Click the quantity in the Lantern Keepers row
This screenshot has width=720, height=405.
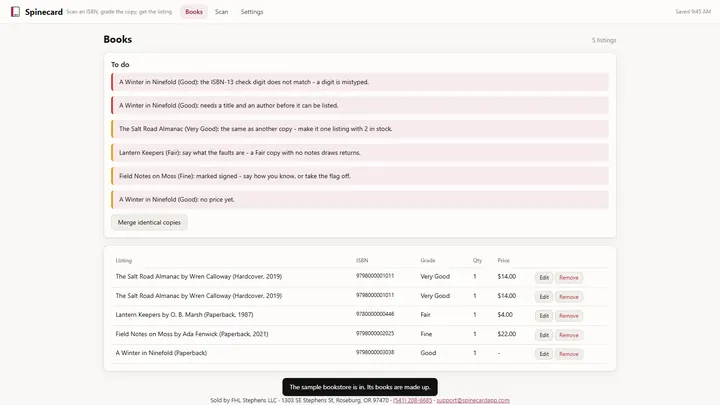click(x=475, y=315)
